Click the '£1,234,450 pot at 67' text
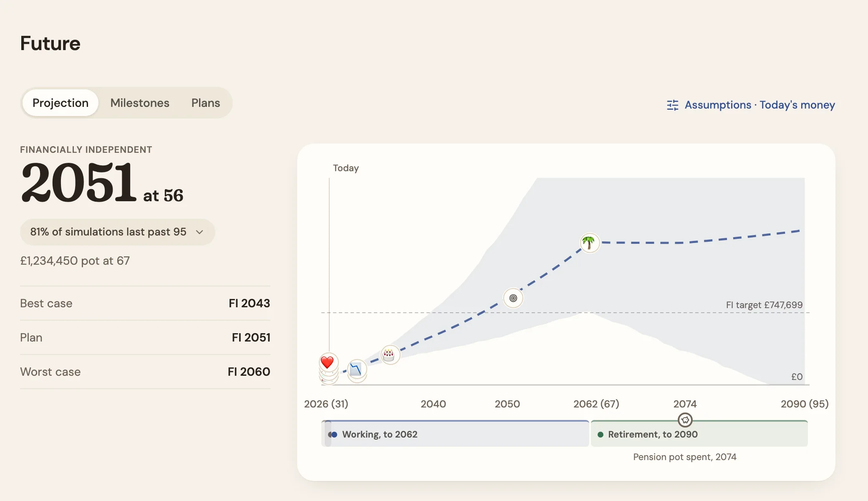 [75, 261]
